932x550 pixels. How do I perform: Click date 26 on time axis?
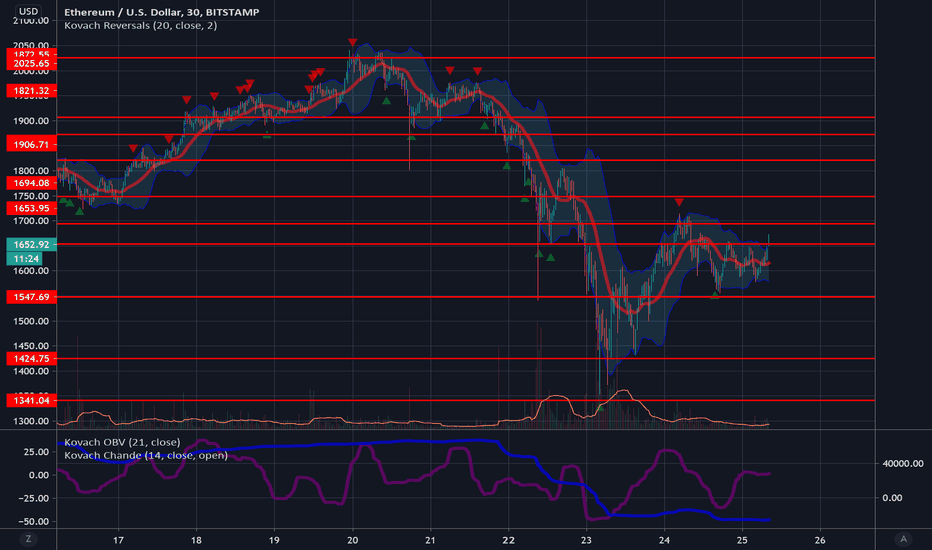click(820, 540)
